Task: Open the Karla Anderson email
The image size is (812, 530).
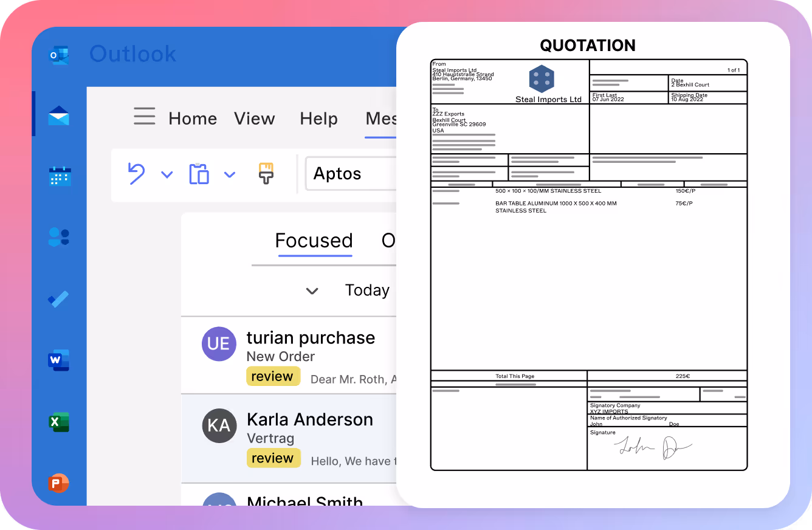Action: [289, 438]
